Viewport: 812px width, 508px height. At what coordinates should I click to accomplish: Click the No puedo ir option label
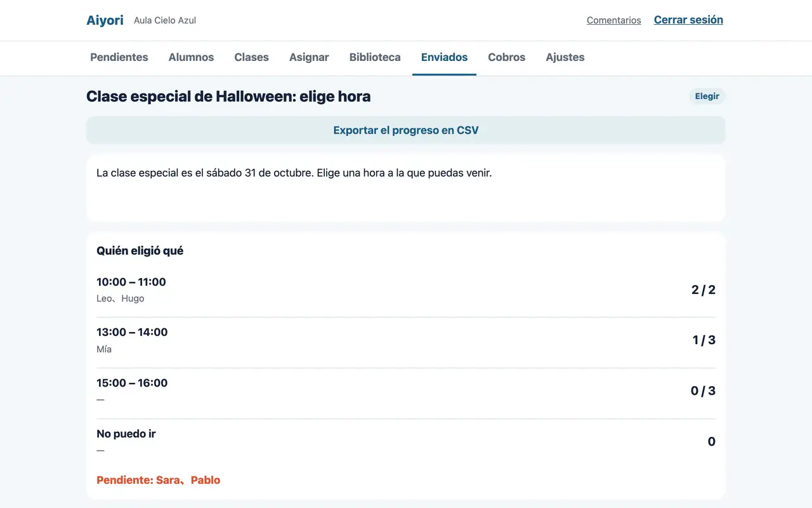(126, 434)
